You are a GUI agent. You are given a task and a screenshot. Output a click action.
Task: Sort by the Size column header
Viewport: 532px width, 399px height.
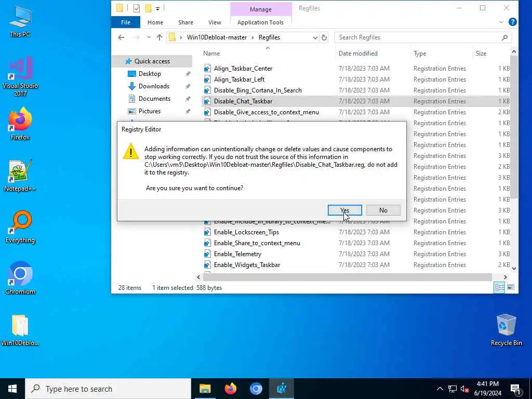click(x=481, y=54)
